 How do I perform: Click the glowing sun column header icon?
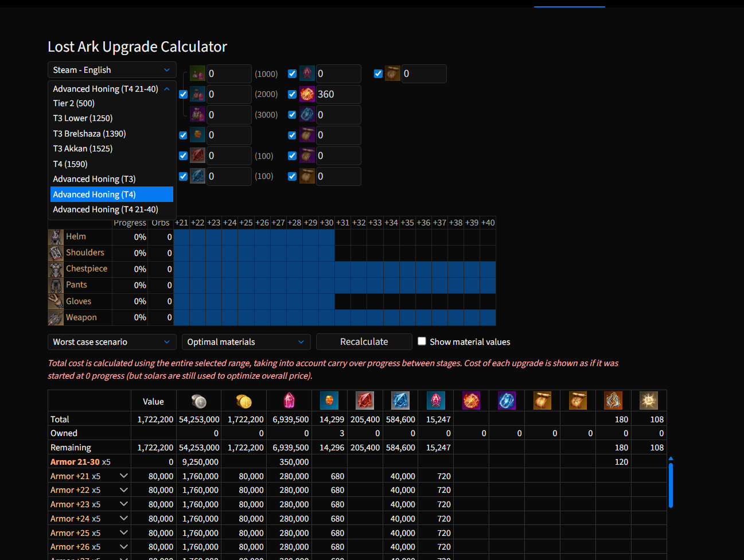coord(649,400)
